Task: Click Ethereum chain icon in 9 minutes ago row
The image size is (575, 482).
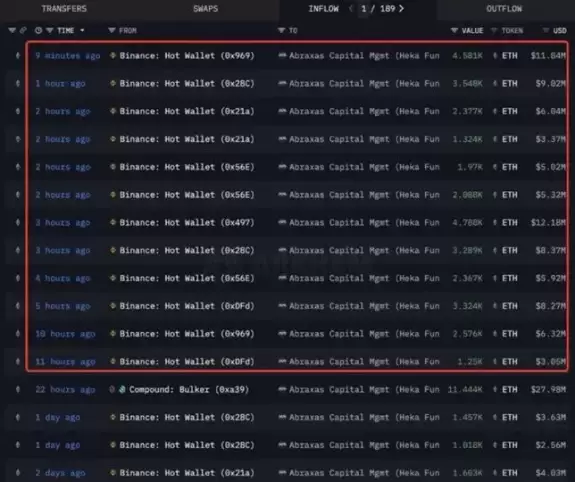Action: (x=18, y=55)
